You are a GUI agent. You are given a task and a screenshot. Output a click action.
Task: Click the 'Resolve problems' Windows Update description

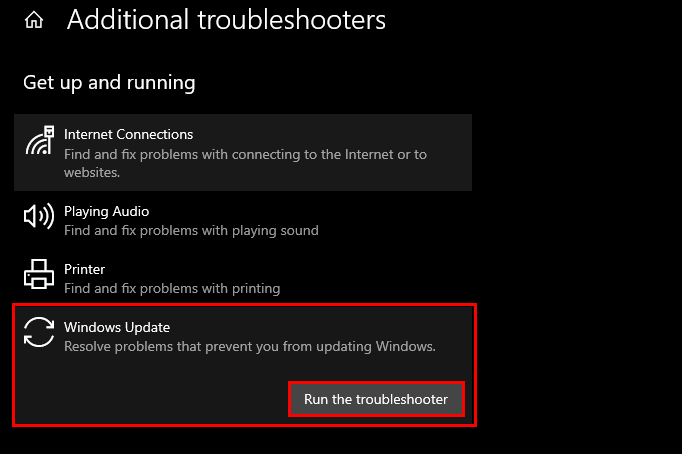[250, 346]
